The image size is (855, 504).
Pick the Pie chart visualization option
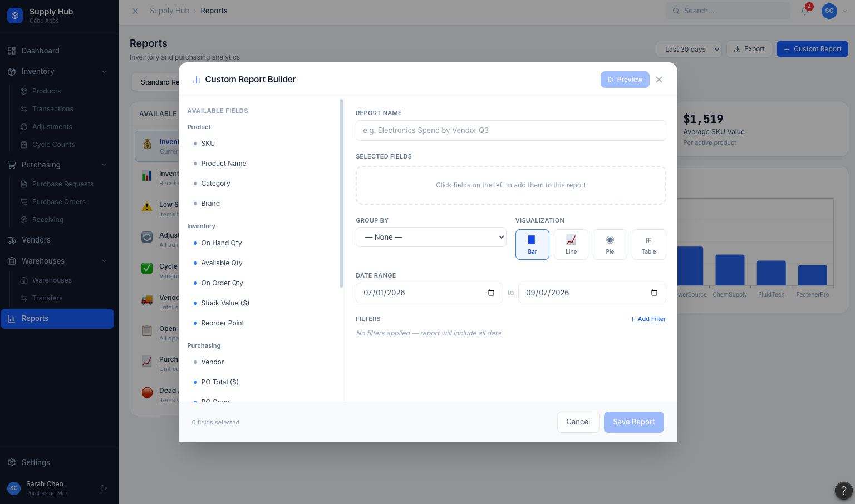tap(610, 244)
